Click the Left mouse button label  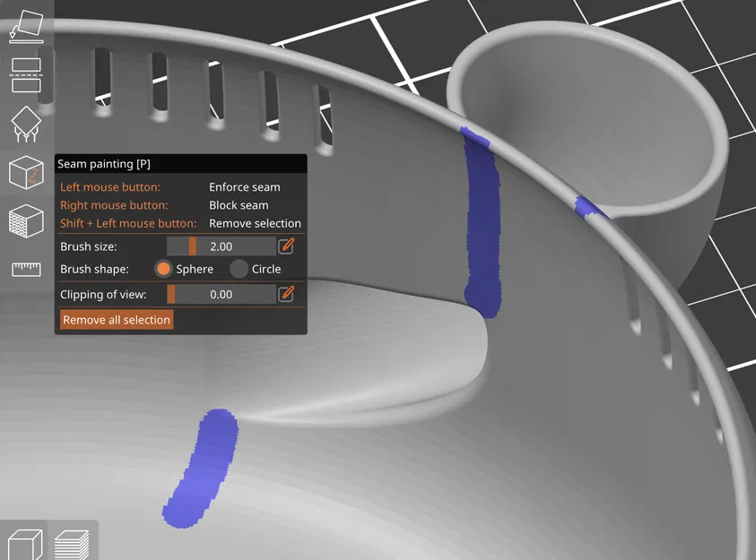(x=110, y=187)
